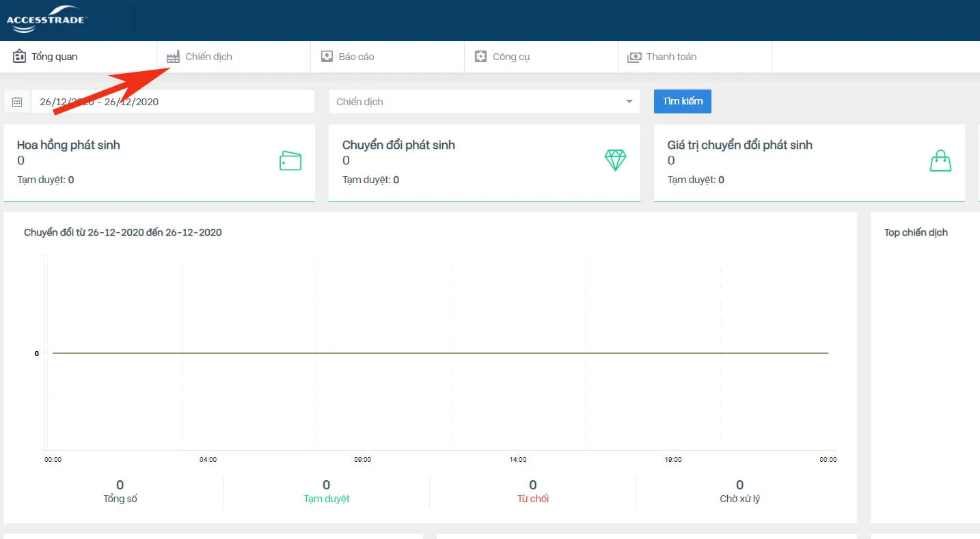Click the diamond icon in Chuyển đổi card
This screenshot has height=539, width=980.
[615, 161]
